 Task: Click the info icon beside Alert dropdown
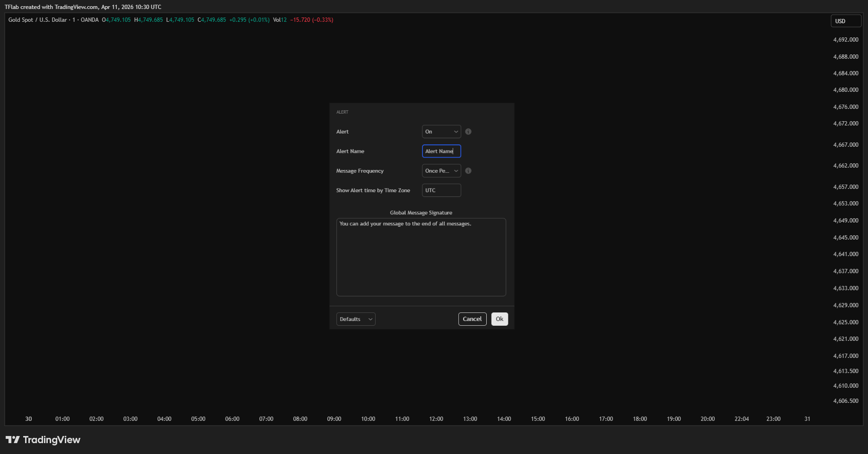point(468,132)
